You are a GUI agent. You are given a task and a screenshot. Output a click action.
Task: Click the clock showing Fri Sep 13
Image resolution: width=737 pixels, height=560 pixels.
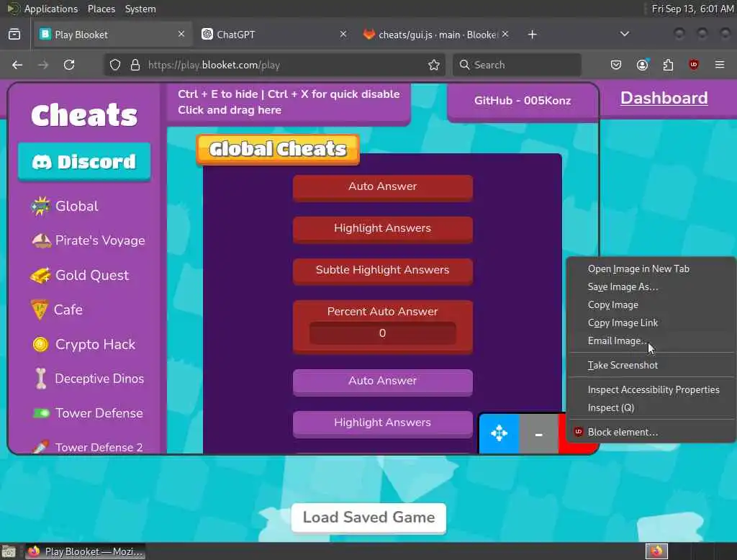pos(693,9)
